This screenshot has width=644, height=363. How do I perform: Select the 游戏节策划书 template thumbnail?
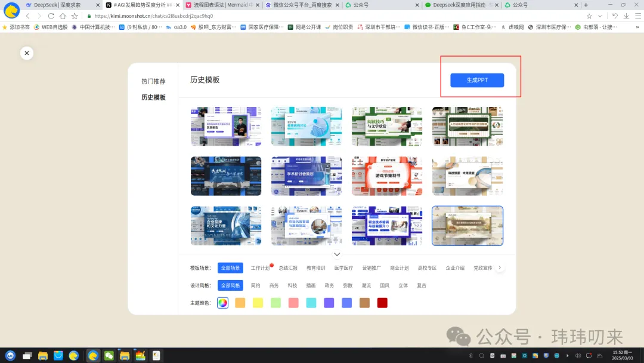pyautogui.click(x=387, y=176)
